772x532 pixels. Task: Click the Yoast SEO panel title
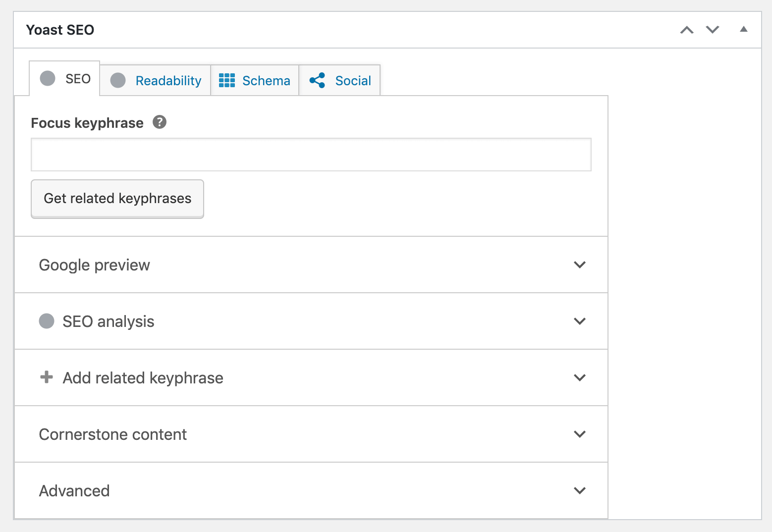click(x=60, y=30)
